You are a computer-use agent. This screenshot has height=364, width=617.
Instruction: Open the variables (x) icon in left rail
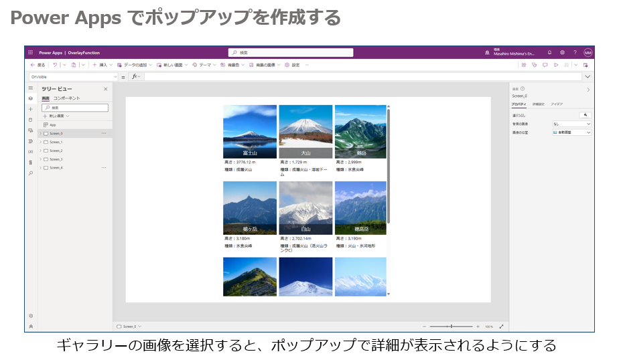(31, 152)
